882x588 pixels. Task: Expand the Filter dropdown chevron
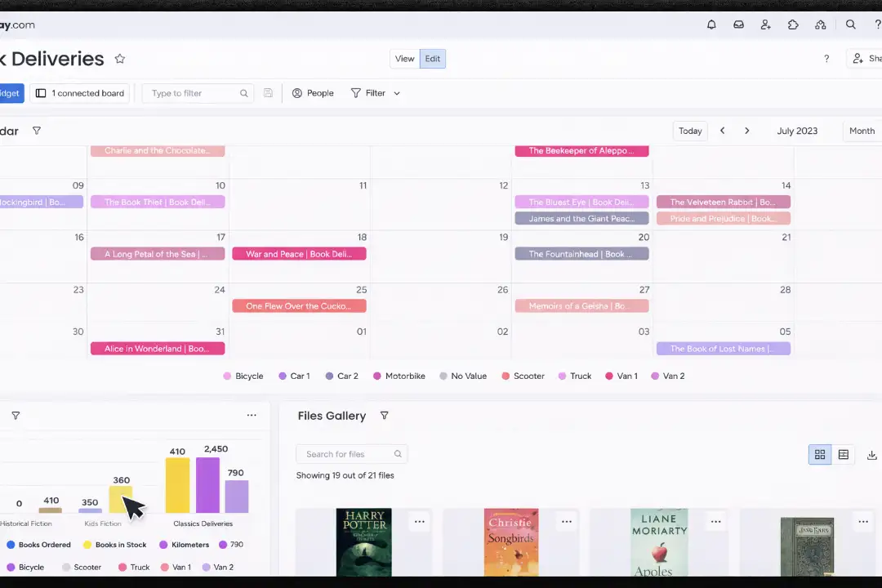coord(397,92)
